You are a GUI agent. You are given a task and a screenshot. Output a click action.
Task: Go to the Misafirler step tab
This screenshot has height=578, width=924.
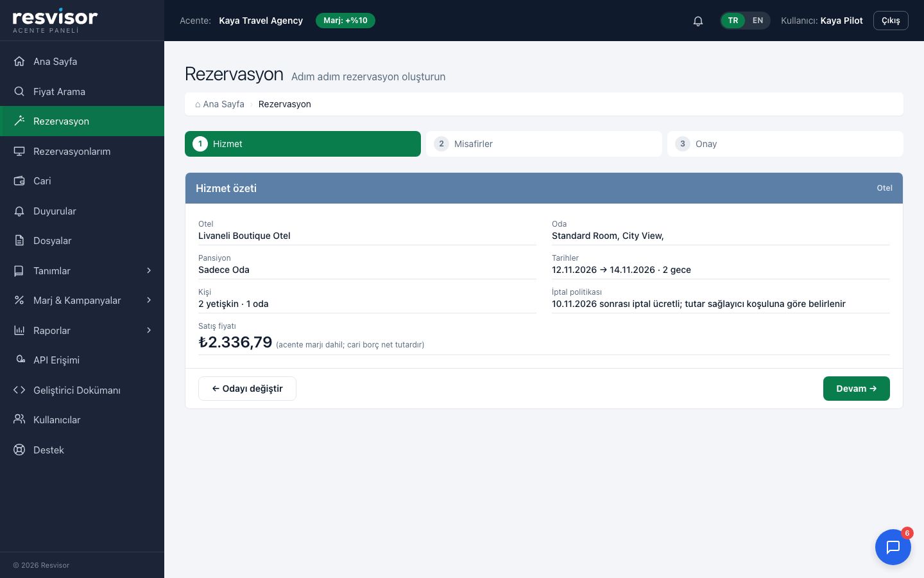tap(544, 144)
